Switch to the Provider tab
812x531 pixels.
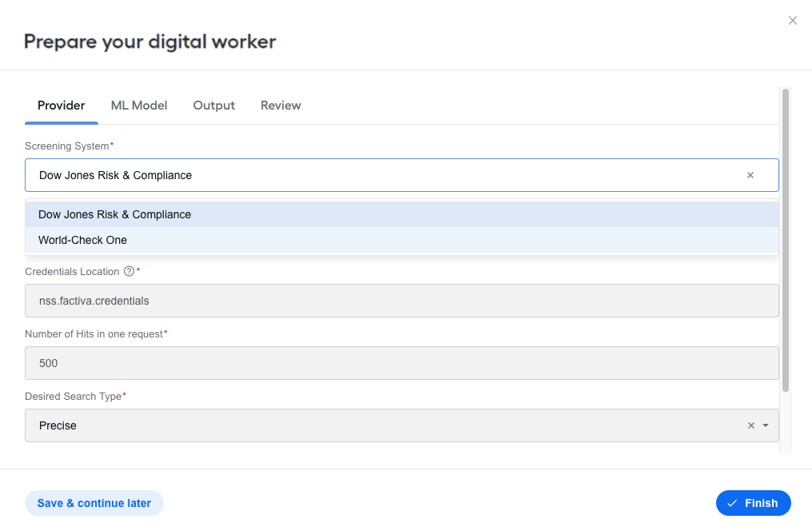(x=61, y=106)
